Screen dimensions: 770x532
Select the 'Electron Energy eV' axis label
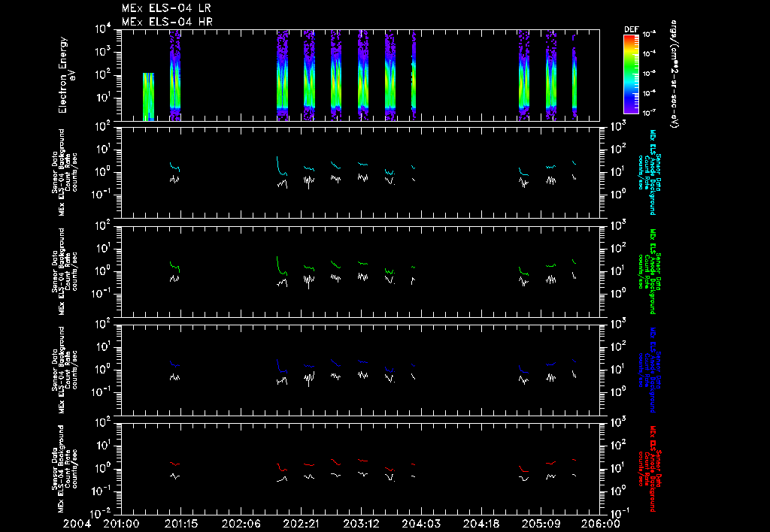pos(66,75)
